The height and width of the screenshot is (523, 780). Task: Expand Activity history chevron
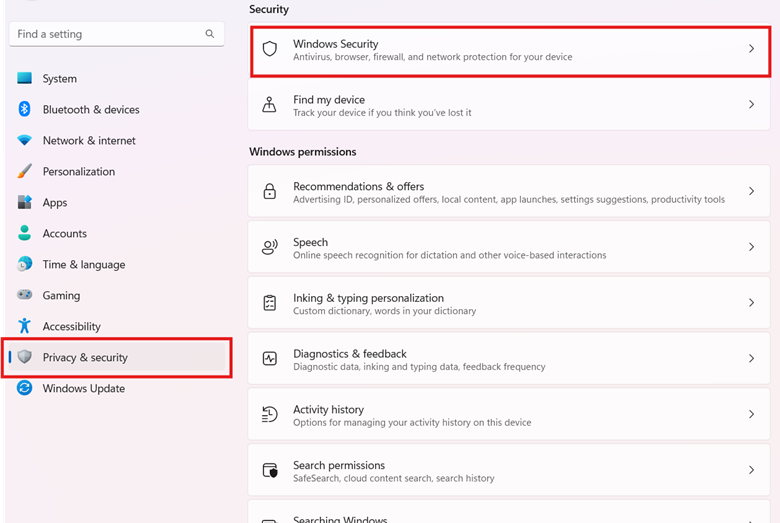[x=751, y=414]
